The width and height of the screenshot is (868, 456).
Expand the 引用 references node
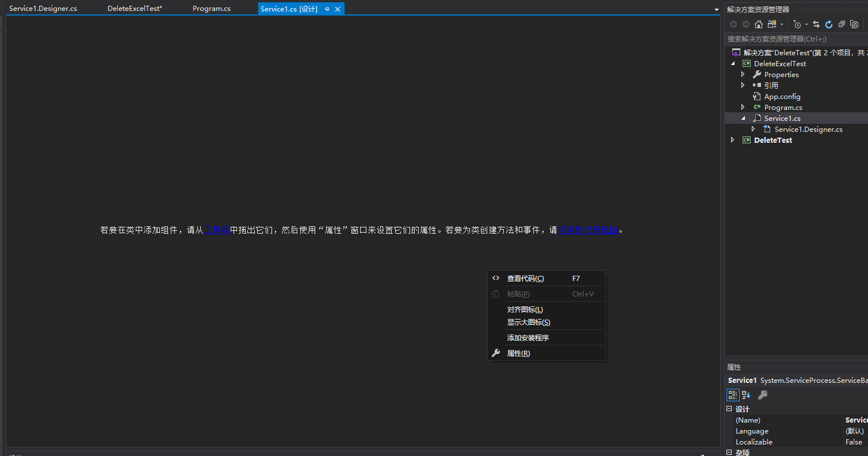(743, 85)
